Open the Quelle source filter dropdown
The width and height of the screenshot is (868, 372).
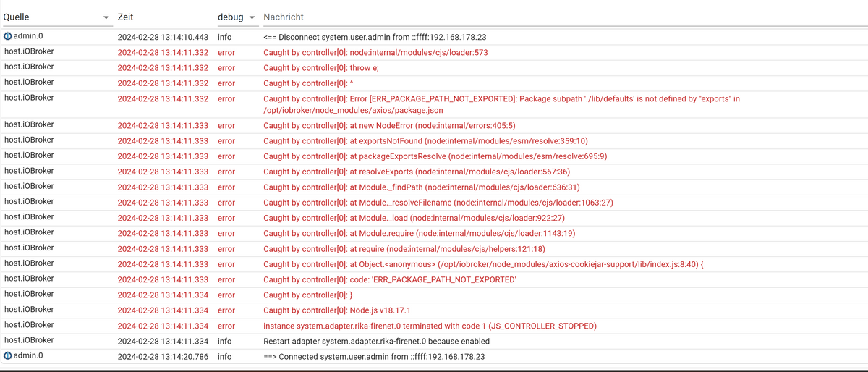pyautogui.click(x=54, y=17)
